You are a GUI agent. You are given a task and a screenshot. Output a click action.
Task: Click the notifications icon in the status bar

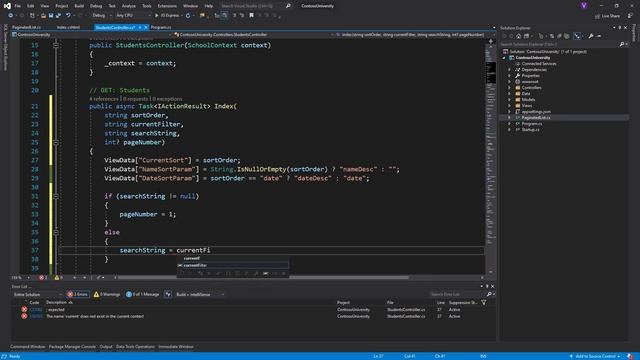[x=631, y=356]
